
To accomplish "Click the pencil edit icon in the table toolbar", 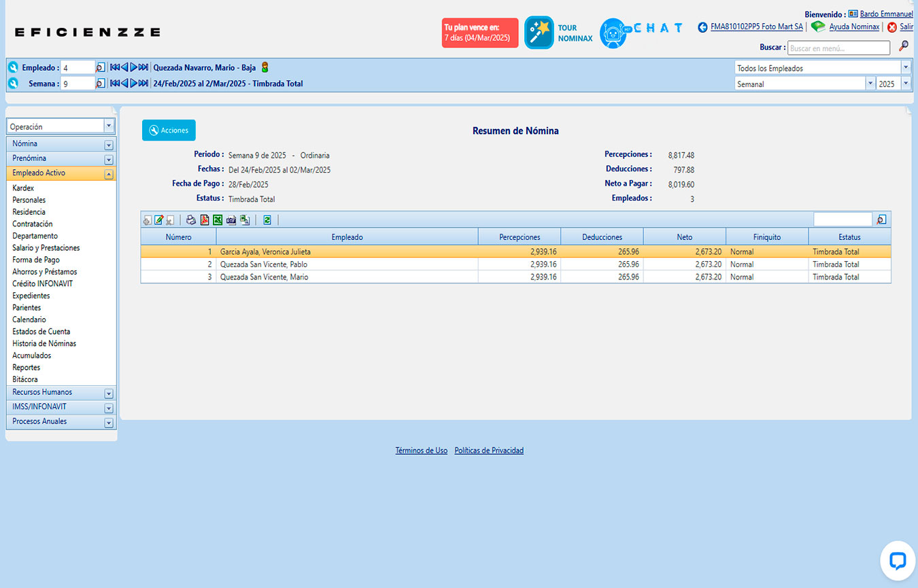I will (x=159, y=220).
